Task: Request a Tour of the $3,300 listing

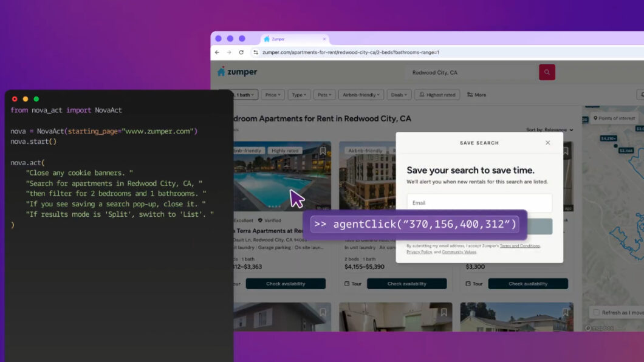Action: coord(474,284)
